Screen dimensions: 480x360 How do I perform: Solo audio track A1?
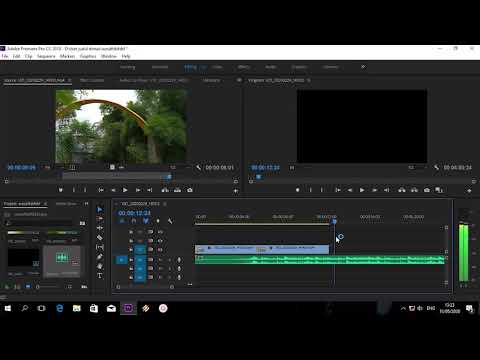[x=169, y=260]
